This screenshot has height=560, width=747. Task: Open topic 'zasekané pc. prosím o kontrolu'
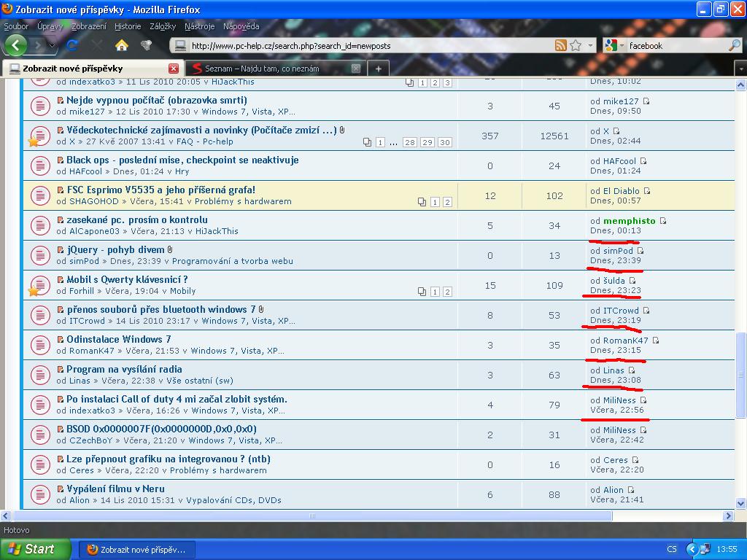[137, 220]
